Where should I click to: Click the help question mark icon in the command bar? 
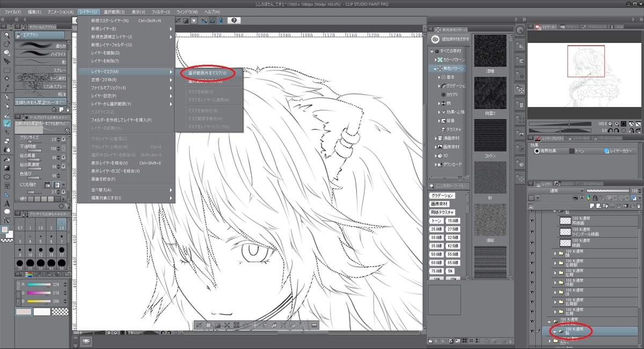pyautogui.click(x=233, y=20)
